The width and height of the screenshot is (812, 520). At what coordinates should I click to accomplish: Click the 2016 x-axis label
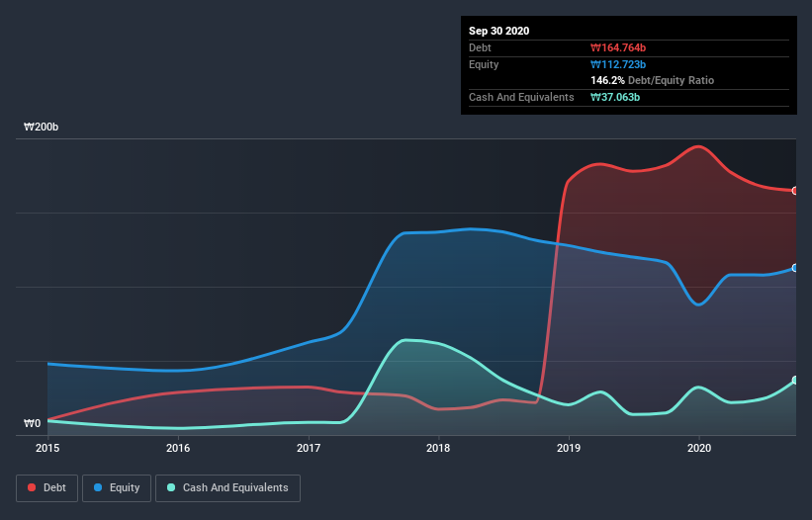178,448
